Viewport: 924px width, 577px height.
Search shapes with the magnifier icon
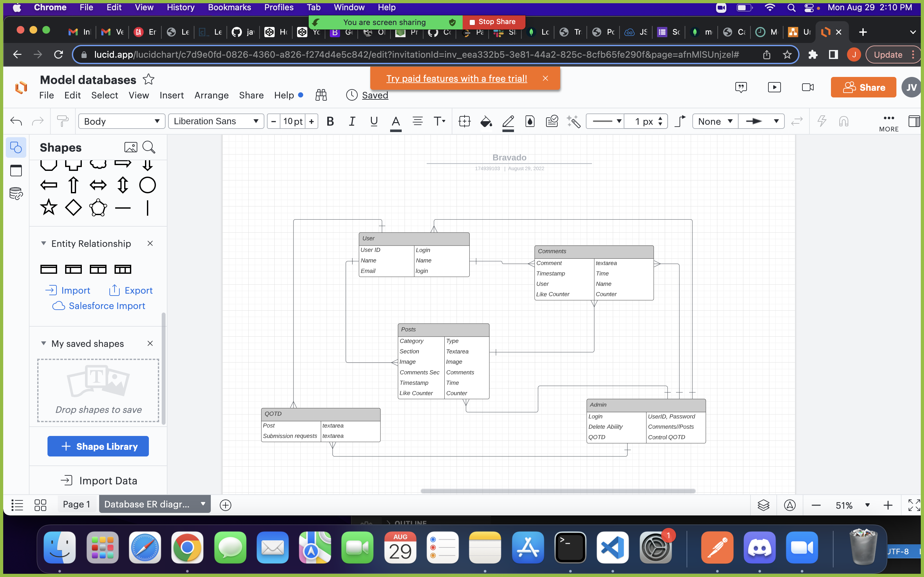[x=149, y=147]
